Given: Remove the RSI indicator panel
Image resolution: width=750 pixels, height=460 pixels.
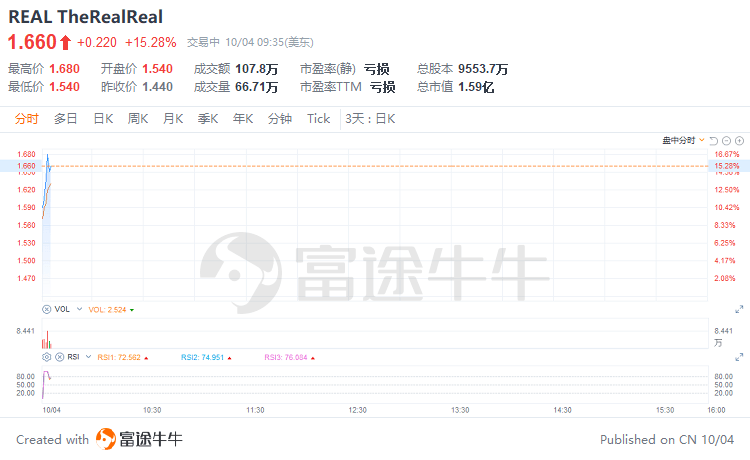Looking at the screenshot, I should [x=59, y=357].
